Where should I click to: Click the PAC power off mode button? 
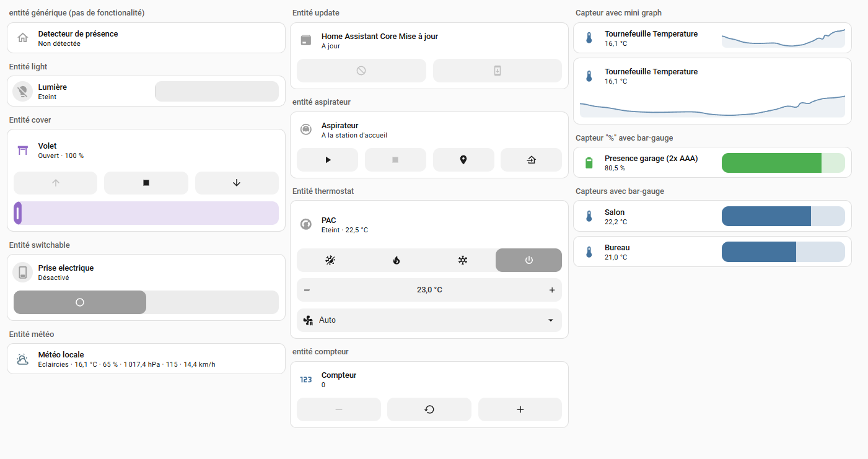coord(528,260)
